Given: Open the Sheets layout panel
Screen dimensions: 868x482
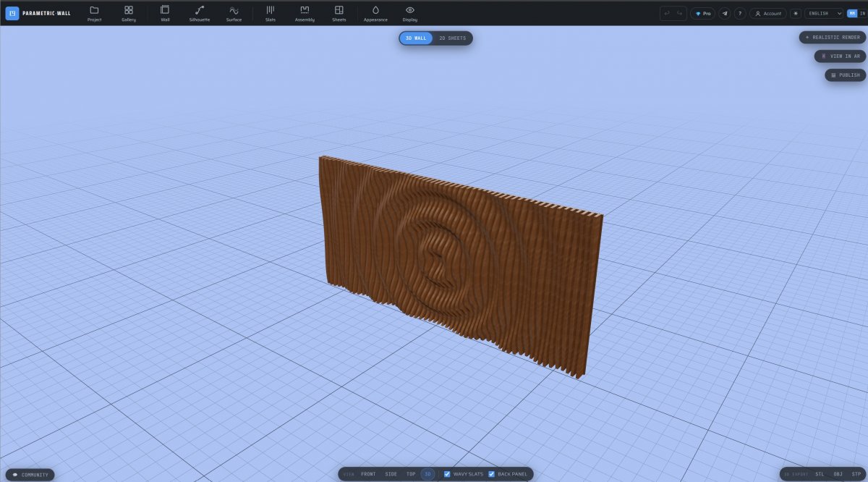Looking at the screenshot, I should pos(339,13).
